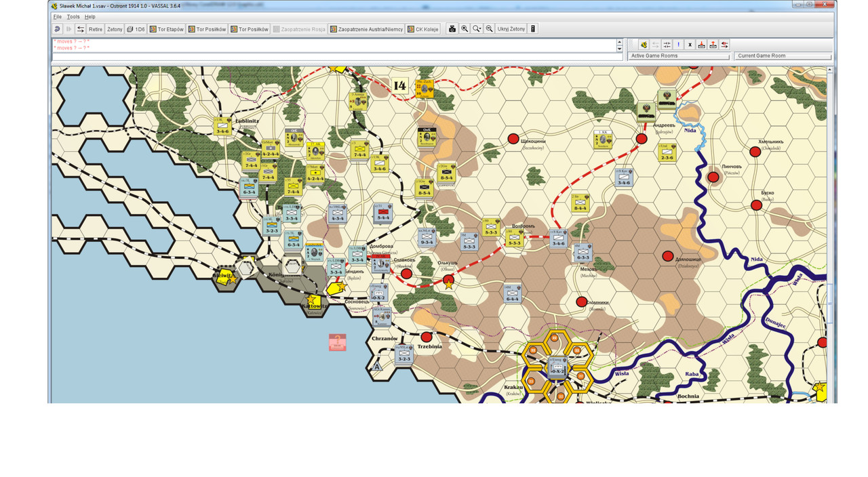Click the connect to server icon
Screen dimensions: 868x477
tap(644, 45)
